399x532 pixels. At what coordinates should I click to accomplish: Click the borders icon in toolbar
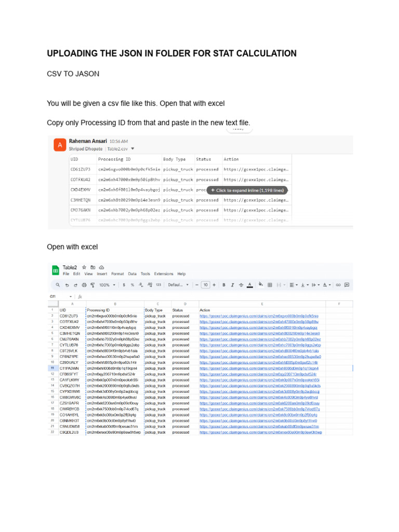click(x=270, y=285)
